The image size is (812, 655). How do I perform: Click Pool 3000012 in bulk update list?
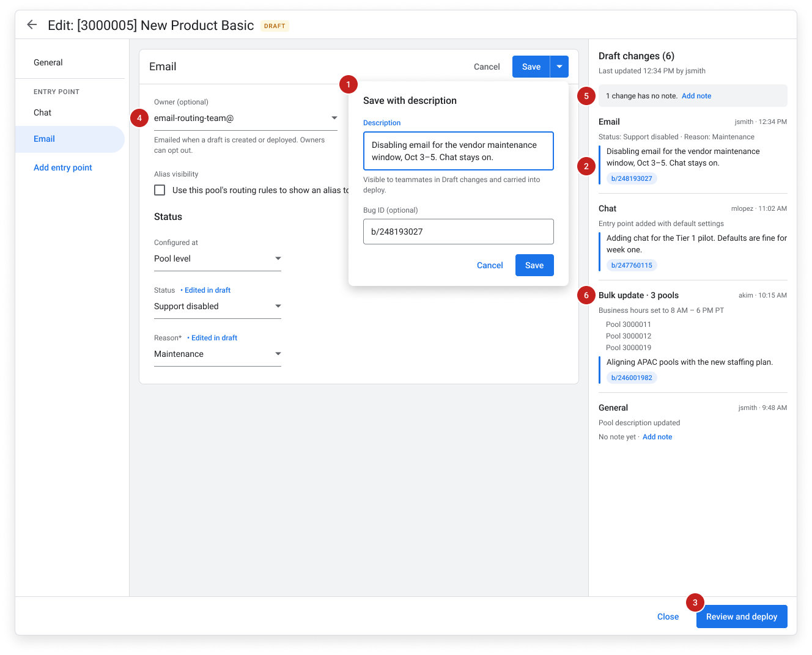click(629, 336)
